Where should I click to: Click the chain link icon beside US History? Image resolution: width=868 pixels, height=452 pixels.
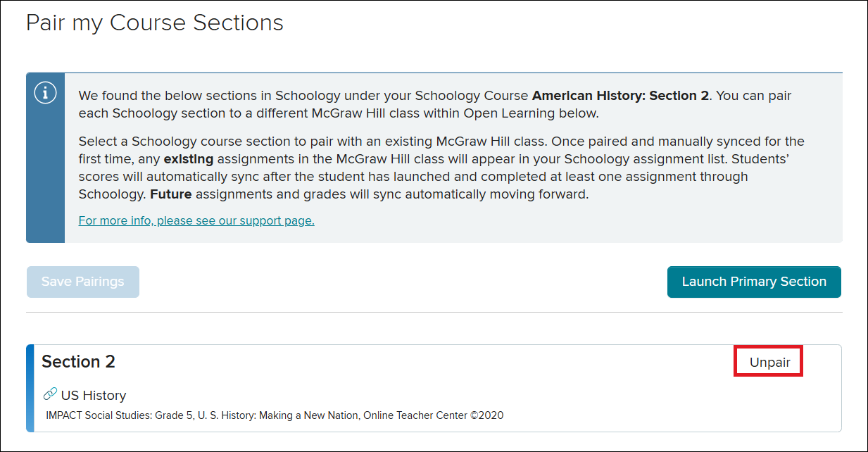click(x=50, y=394)
